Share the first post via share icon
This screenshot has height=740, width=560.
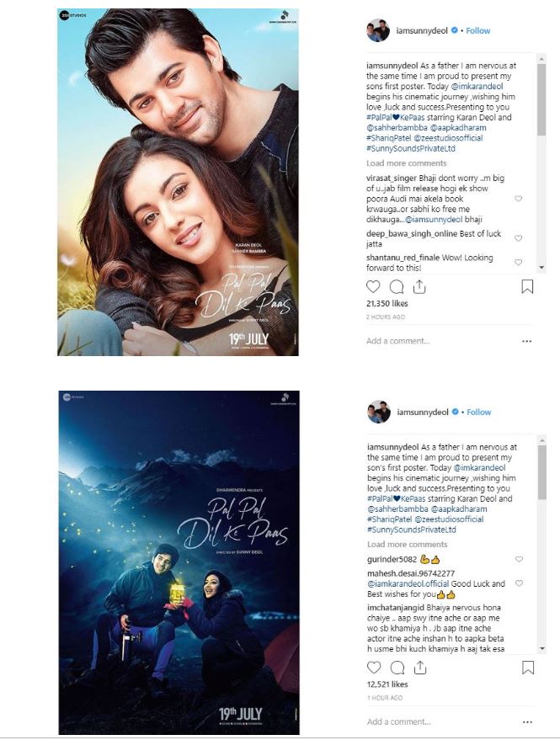tap(419, 286)
